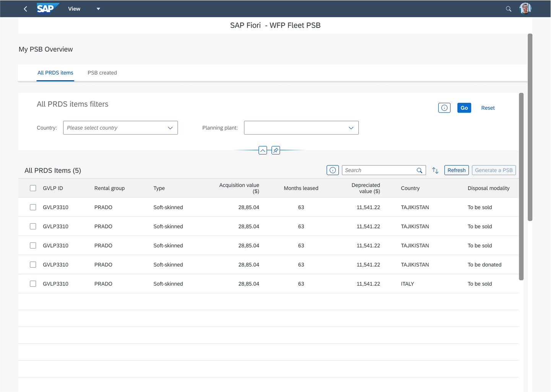Check the To be donated row checkbox
This screenshot has height=392, width=551.
pyautogui.click(x=33, y=265)
